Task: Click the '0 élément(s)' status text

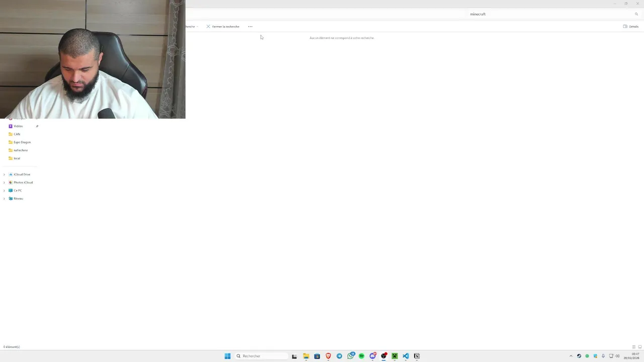Action: pyautogui.click(x=12, y=347)
